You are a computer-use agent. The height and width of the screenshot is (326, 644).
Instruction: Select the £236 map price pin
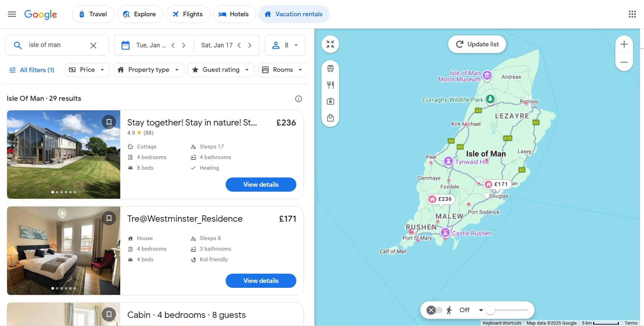tap(441, 199)
